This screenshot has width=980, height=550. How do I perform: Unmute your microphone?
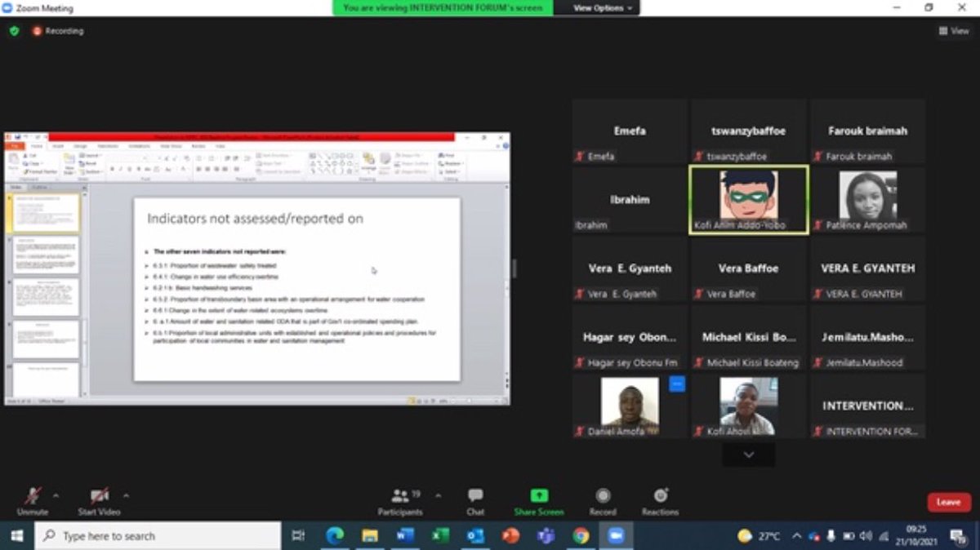[x=33, y=500]
